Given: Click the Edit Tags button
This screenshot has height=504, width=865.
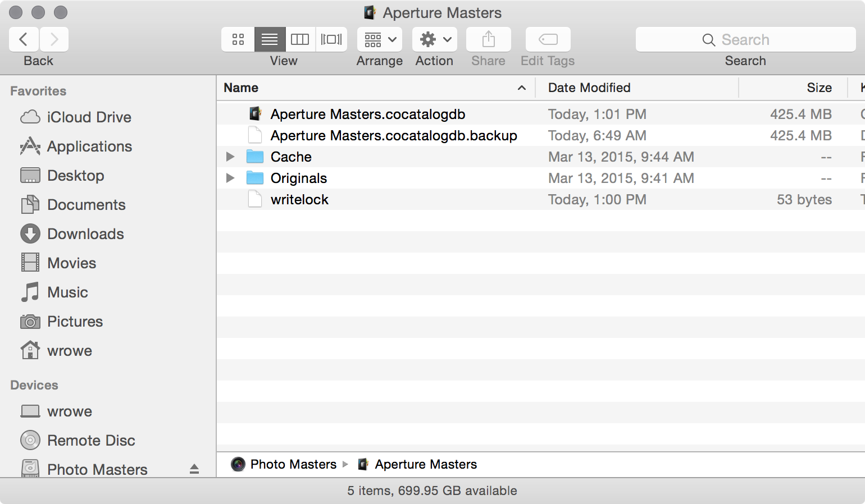Looking at the screenshot, I should point(548,39).
